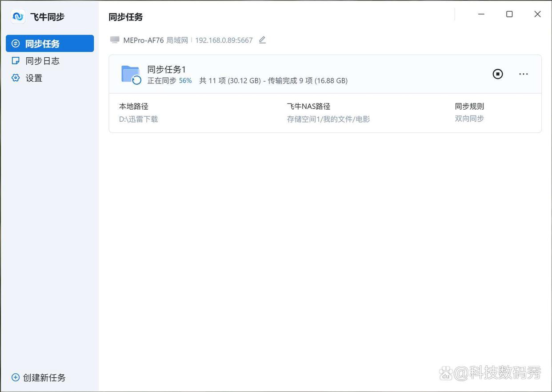Maximize the 飞牛同步 window

(x=509, y=14)
